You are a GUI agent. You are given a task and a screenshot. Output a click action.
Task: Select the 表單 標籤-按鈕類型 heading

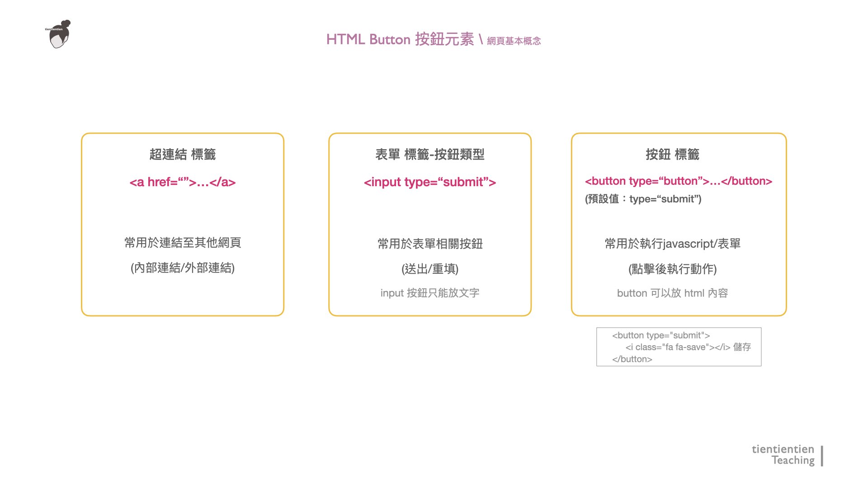(429, 155)
